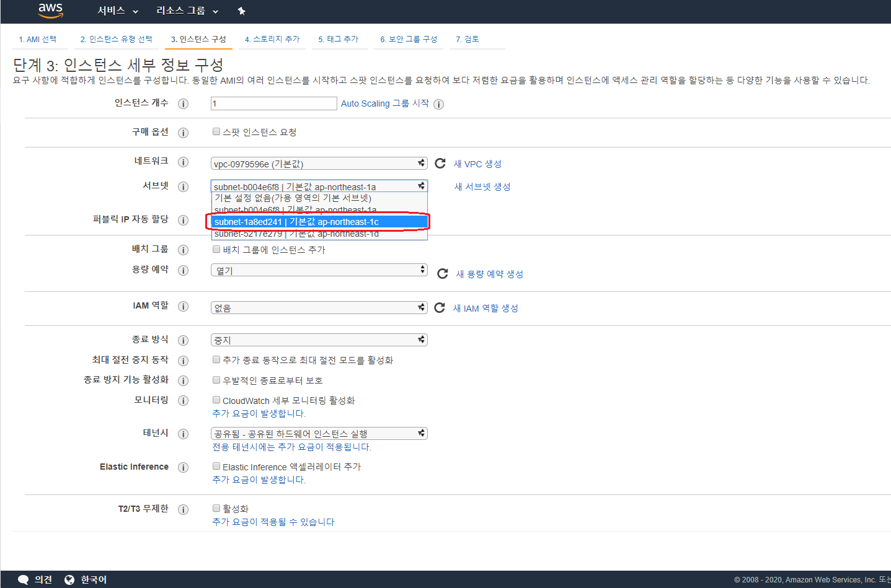
Task: Show info for 종료 방지 기능 활성화
Action: click(x=184, y=380)
